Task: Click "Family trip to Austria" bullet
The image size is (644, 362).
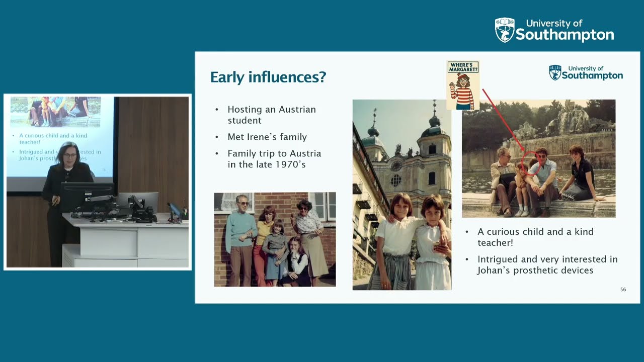Action: coord(274,159)
